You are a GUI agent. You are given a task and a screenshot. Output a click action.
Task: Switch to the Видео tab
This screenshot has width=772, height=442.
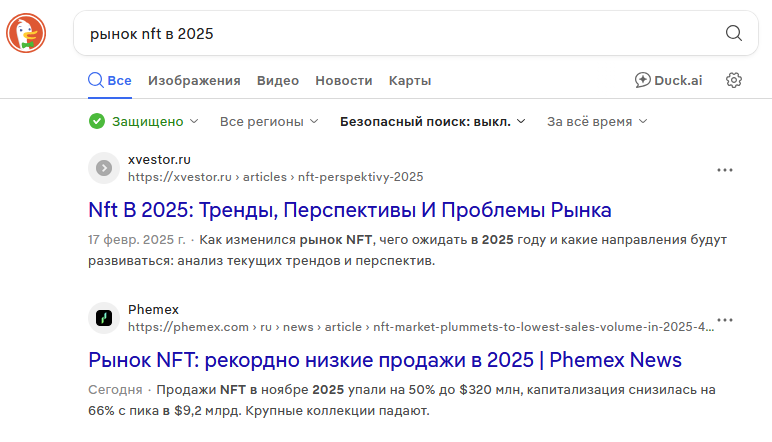point(277,81)
